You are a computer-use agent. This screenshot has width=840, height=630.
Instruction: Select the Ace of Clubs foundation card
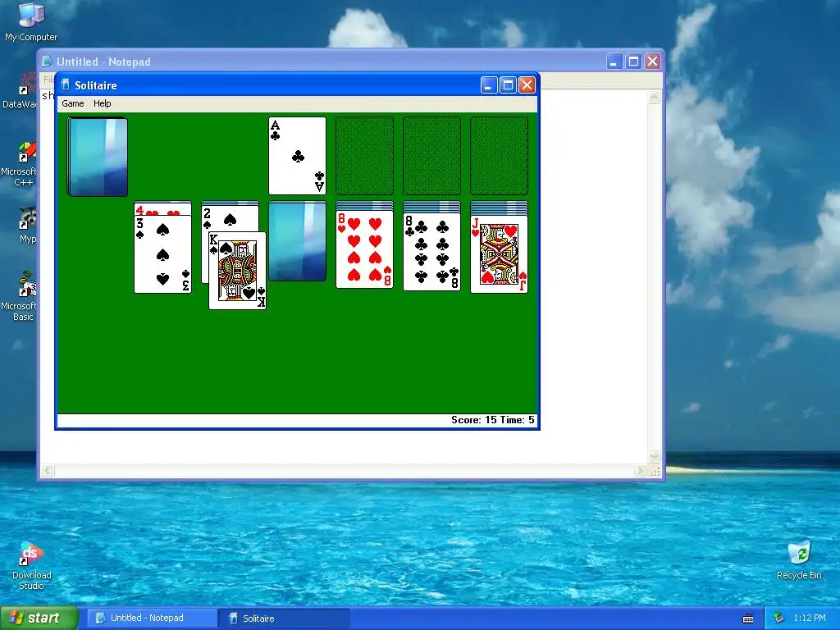[x=297, y=155]
